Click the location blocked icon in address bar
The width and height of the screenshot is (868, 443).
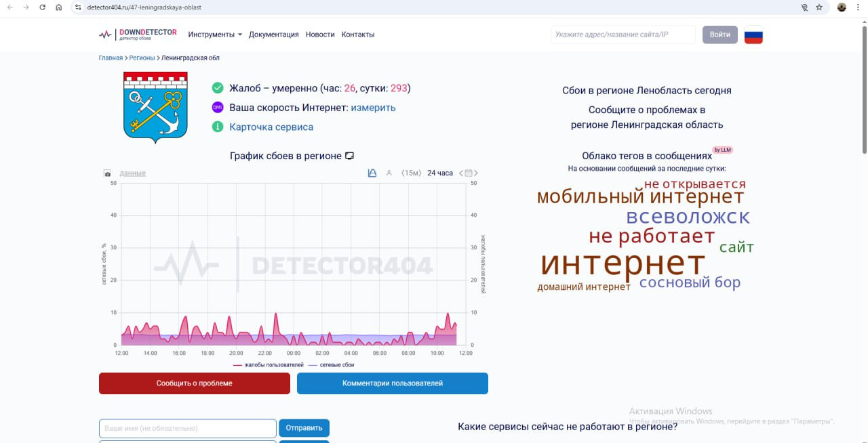(x=804, y=7)
